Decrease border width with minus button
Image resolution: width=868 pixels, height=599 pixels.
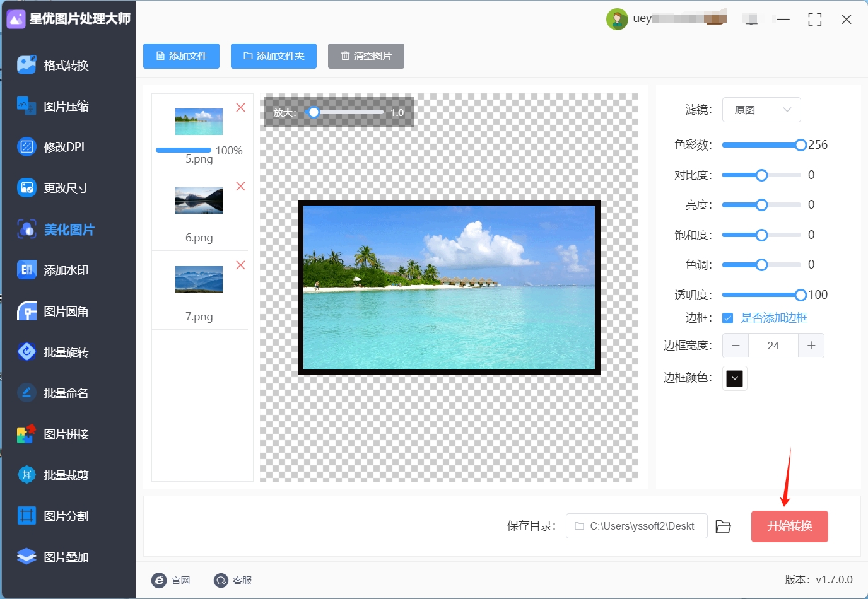(x=736, y=346)
